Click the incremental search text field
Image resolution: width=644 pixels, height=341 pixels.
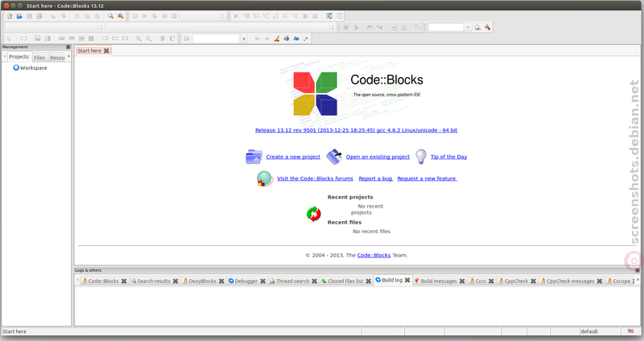point(216,39)
